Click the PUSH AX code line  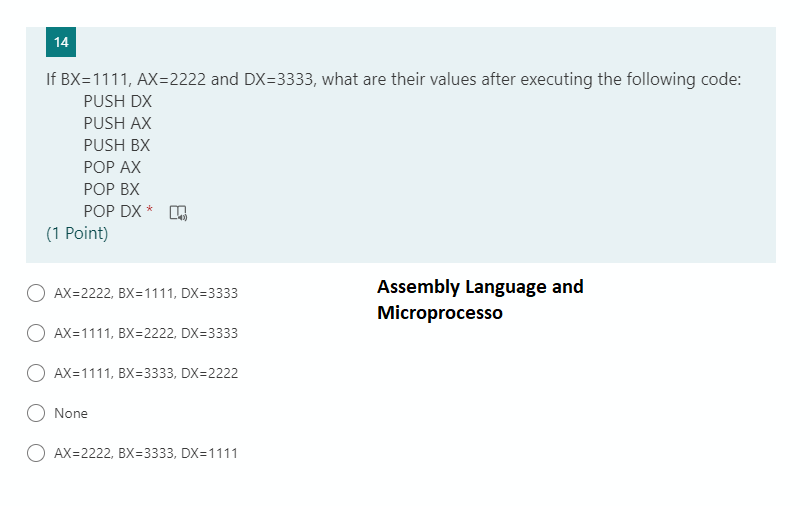[x=117, y=123]
